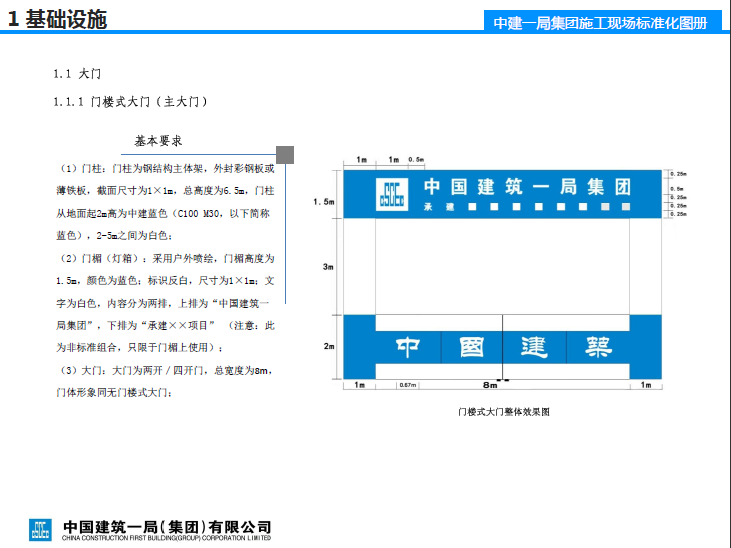
Task: Click the line '为非标准组合，只限于门楣上使用'
Action: click(x=140, y=348)
